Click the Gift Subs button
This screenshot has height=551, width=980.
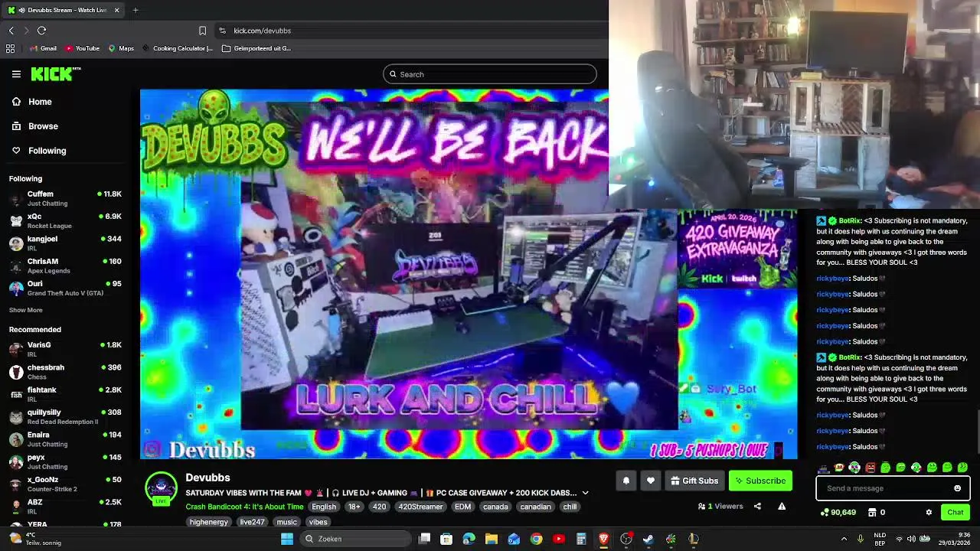pos(694,481)
